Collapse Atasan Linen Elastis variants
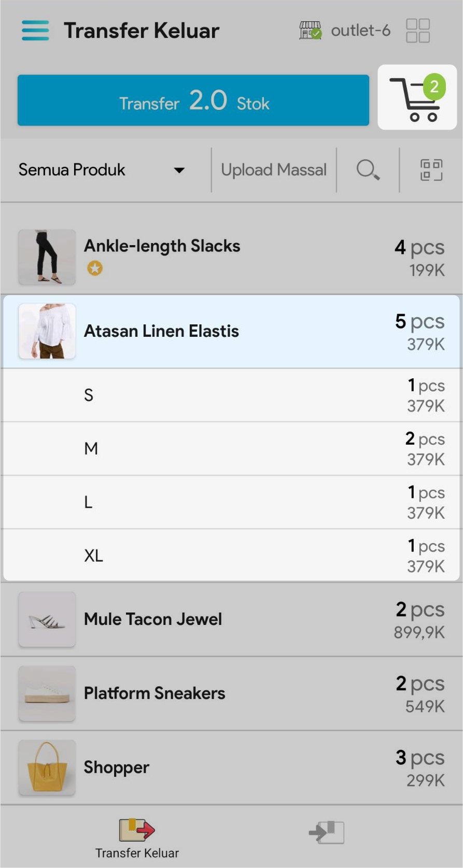 (x=231, y=331)
